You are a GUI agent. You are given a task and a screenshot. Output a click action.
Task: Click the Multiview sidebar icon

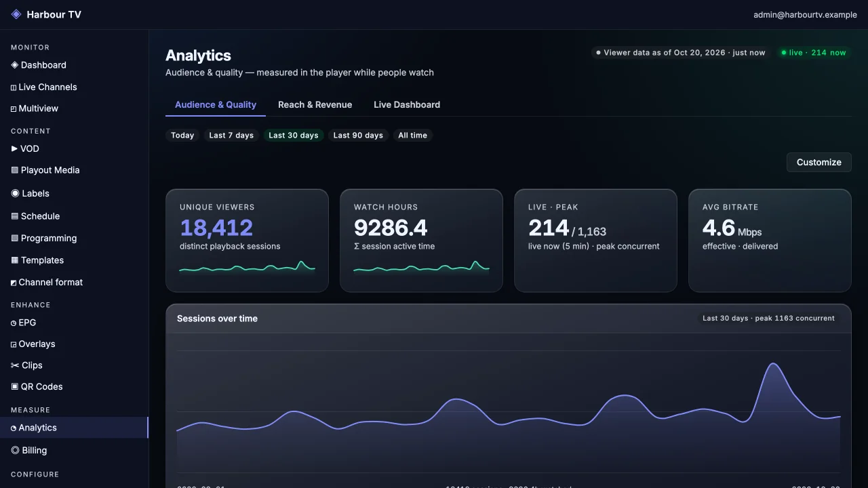(x=14, y=108)
